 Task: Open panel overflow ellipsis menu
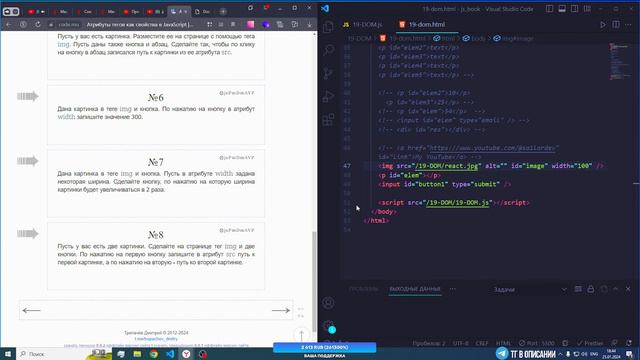coord(453,289)
